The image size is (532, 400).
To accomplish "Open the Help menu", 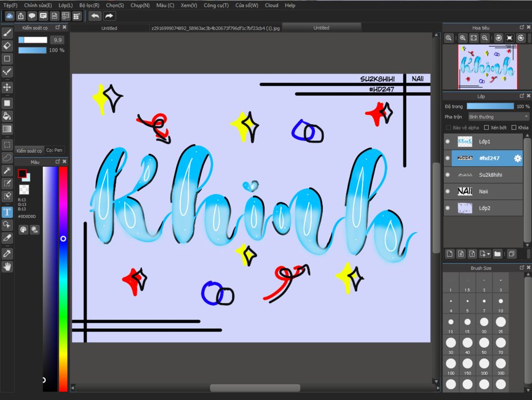I will pos(290,5).
